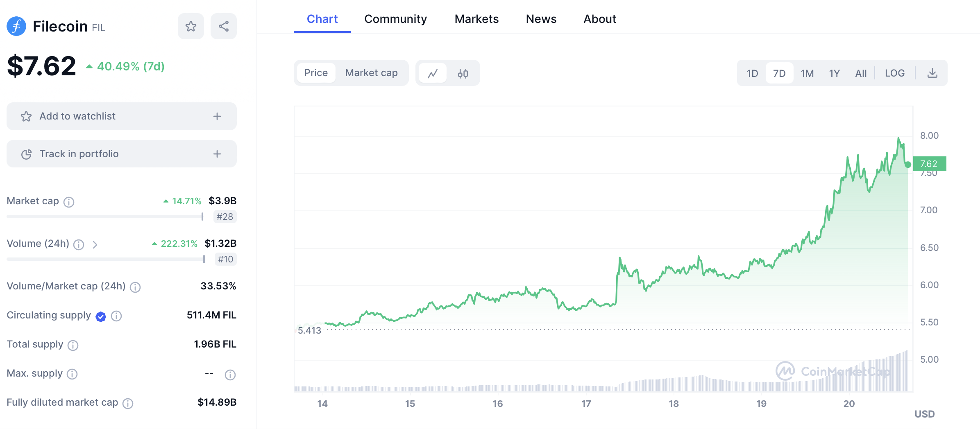Expand Add to watchlist with plus
The width and height of the screenshot is (980, 429).
point(217,116)
